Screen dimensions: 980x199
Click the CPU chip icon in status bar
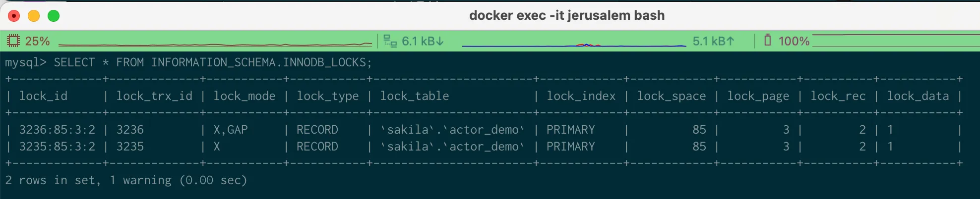(x=13, y=41)
